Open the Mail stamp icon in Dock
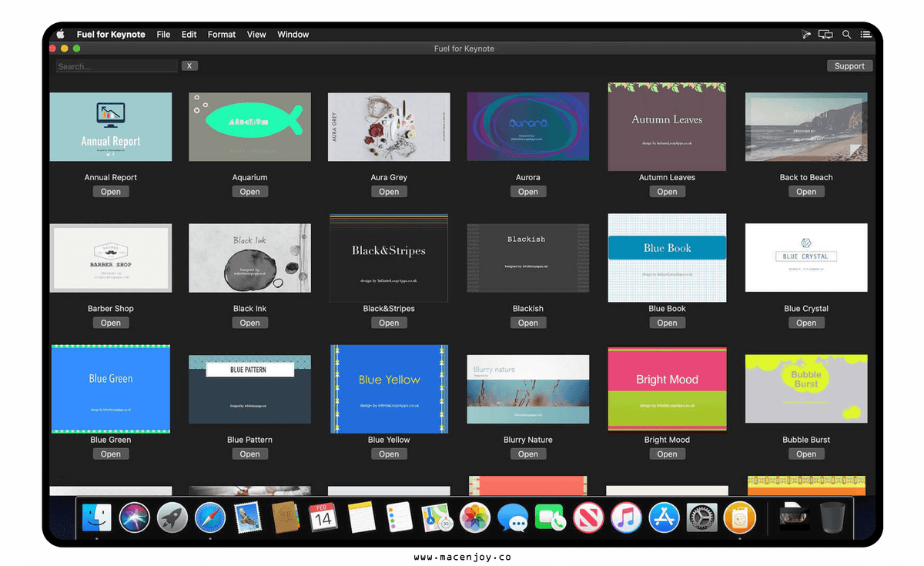Screen dimensions: 924x566 (x=247, y=517)
